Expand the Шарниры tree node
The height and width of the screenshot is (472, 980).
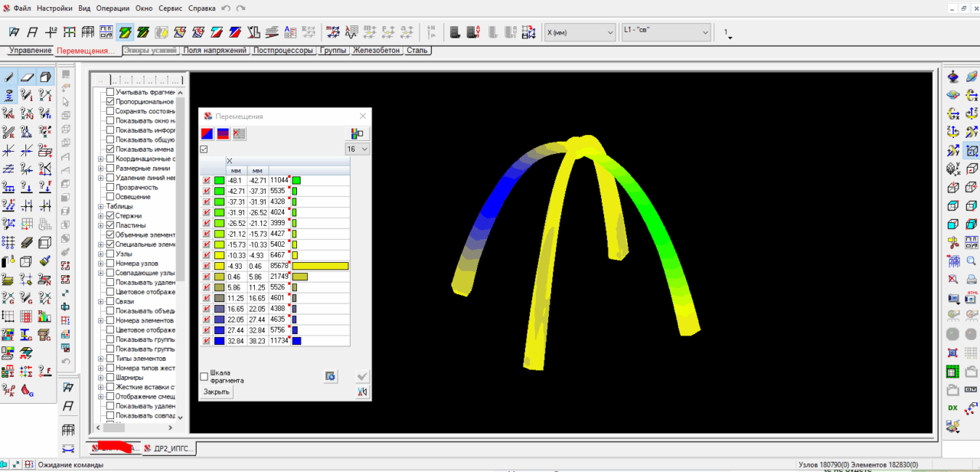click(100, 378)
